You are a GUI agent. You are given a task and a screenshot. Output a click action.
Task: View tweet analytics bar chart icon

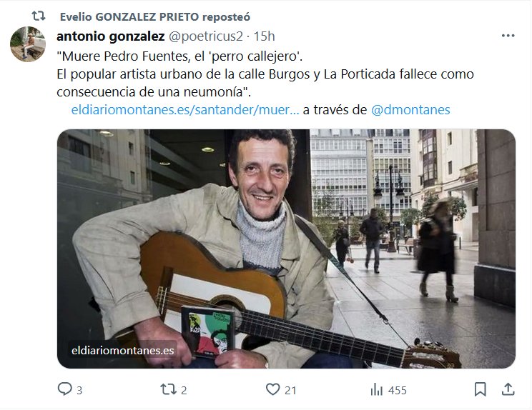coord(377,390)
